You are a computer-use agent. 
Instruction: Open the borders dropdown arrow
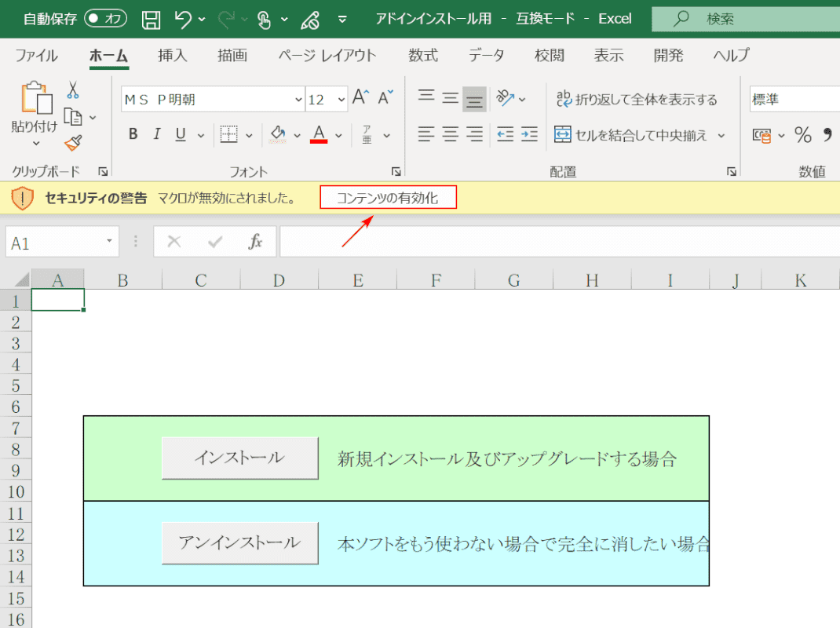point(249,135)
